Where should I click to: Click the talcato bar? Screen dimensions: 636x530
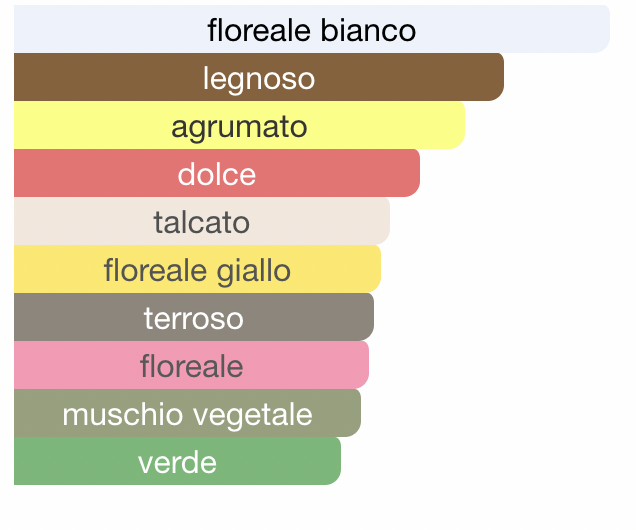[202, 221]
